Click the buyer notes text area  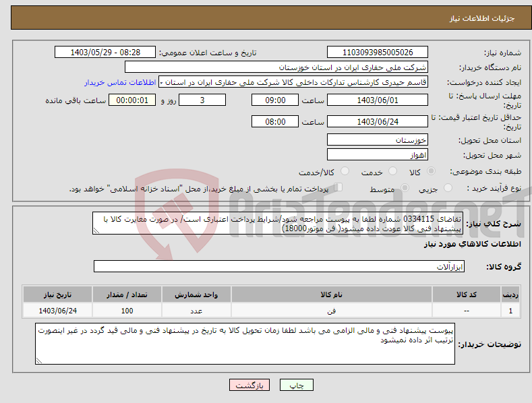point(245,344)
